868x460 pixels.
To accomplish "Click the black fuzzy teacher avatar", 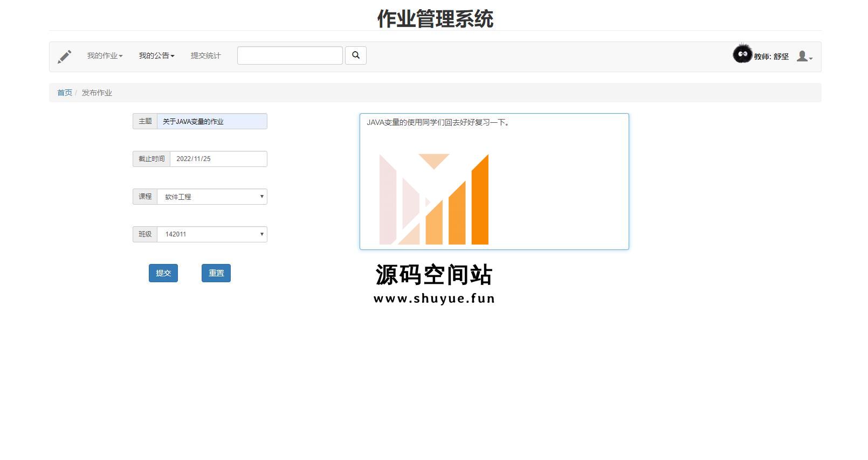I will pyautogui.click(x=742, y=54).
